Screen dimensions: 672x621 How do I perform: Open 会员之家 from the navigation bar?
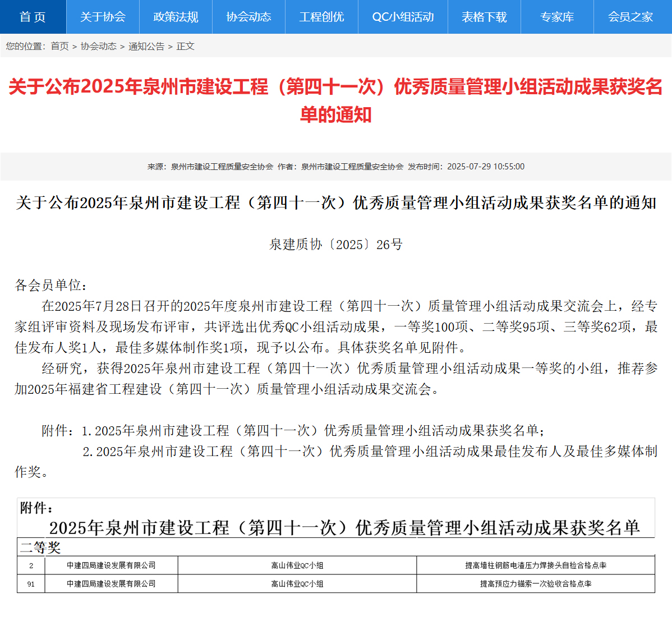630,17
